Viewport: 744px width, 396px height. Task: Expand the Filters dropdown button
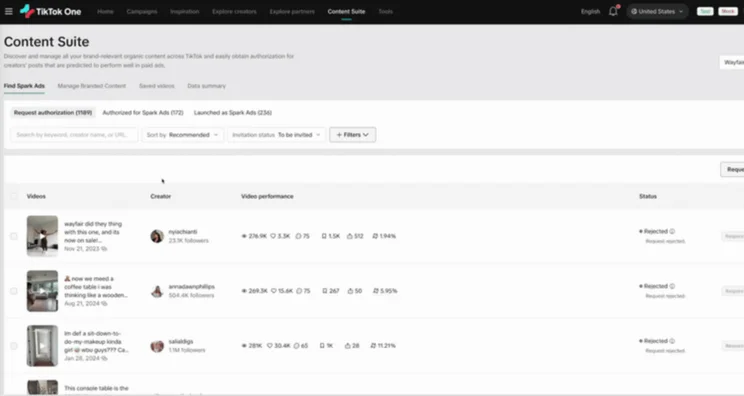tap(353, 135)
